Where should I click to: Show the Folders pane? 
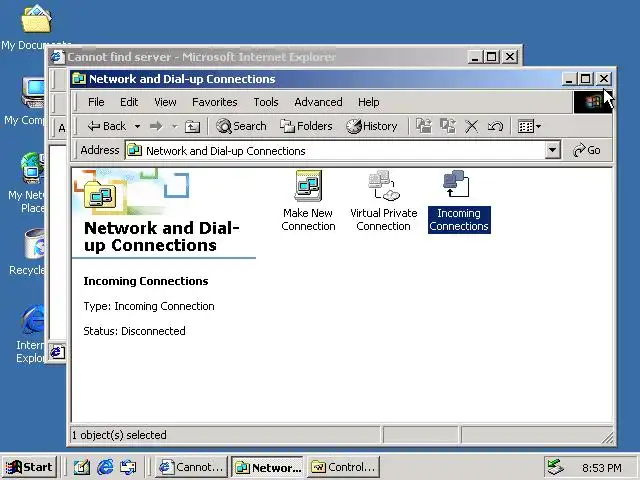(306, 126)
